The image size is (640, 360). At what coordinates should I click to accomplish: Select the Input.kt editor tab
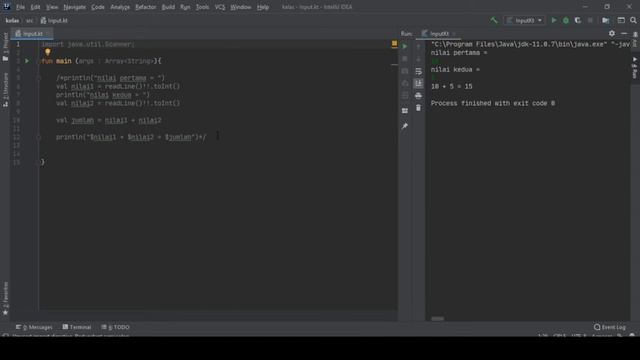31,33
